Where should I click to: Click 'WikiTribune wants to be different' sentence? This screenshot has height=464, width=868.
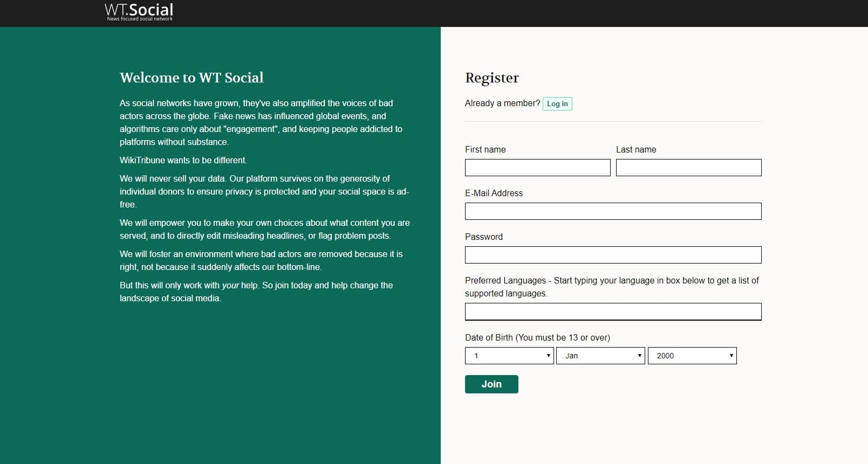coord(183,160)
